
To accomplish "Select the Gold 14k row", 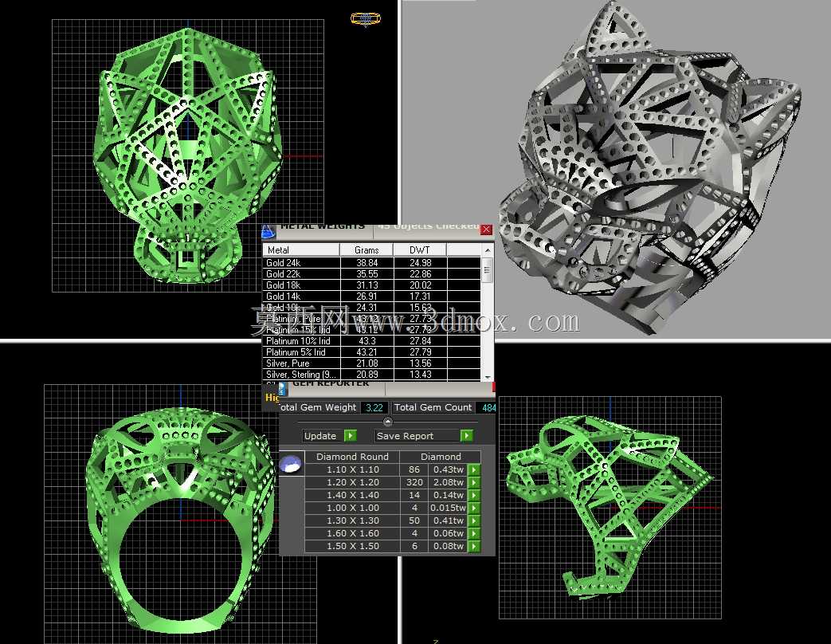I will coord(371,296).
